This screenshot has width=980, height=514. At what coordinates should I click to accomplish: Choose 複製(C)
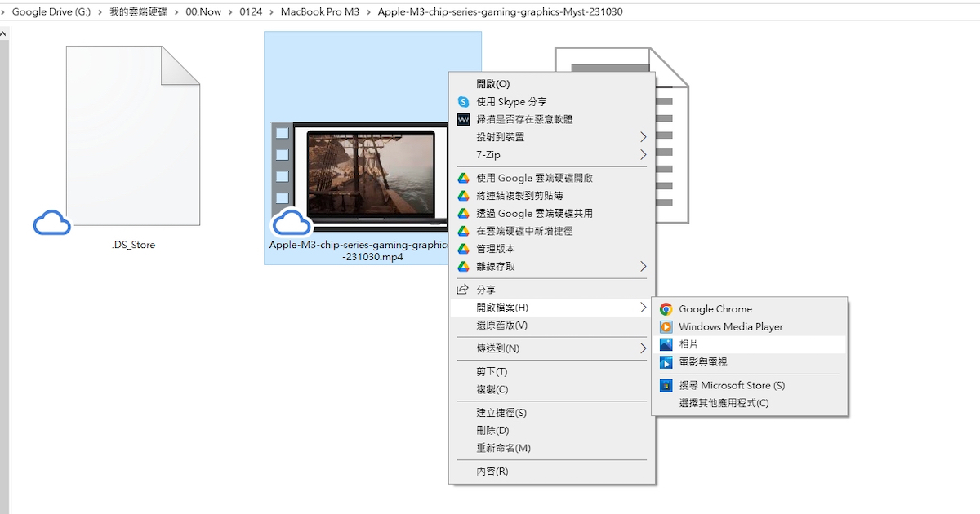coord(552,390)
